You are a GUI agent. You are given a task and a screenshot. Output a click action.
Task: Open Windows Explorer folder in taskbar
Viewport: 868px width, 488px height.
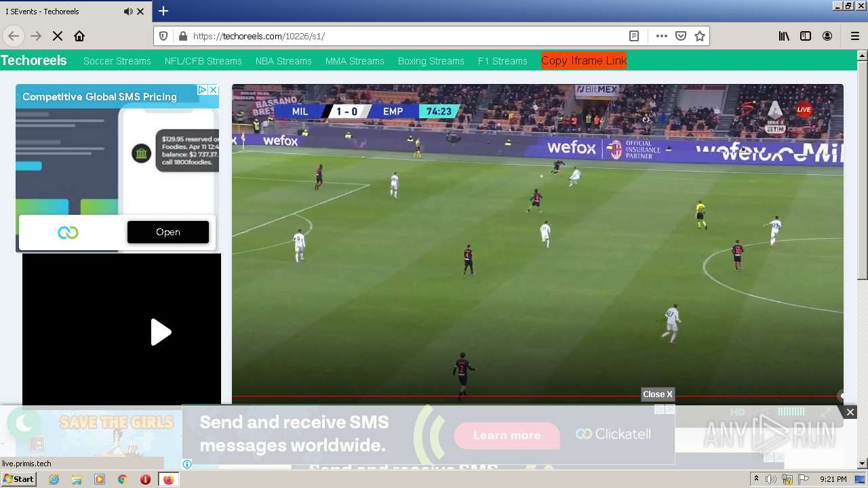[77, 479]
